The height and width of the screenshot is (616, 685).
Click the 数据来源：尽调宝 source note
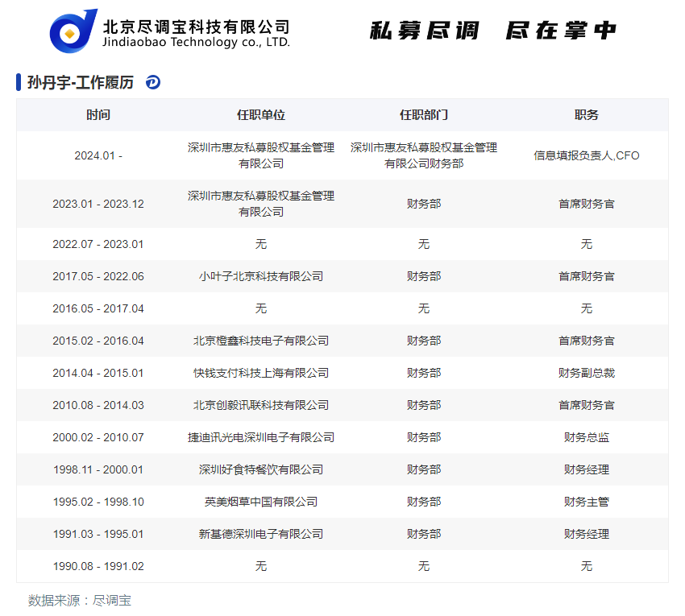pos(80,601)
